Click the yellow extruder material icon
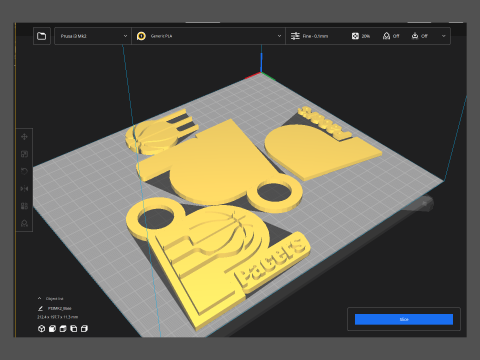Image resolution: width=480 pixels, height=360 pixels. (x=141, y=36)
